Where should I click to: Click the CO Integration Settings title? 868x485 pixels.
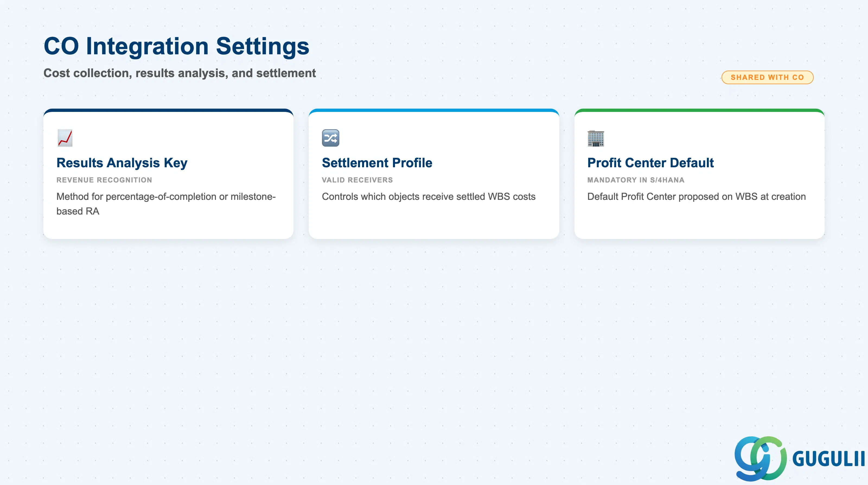coord(176,46)
